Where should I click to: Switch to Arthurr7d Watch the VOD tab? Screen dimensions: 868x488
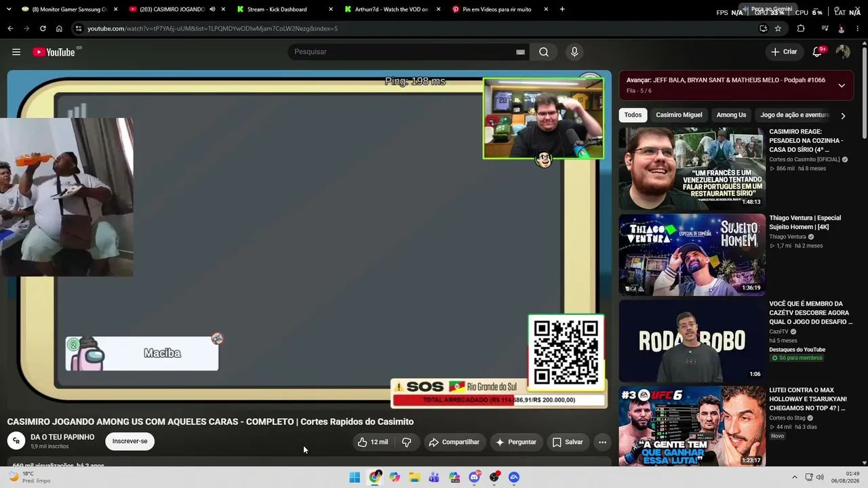(392, 9)
